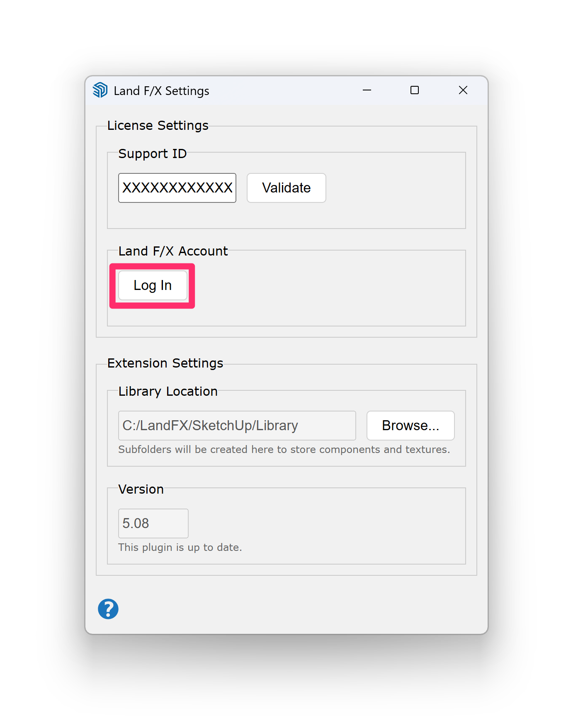Click the 'Extension Settings' group label
Image resolution: width=578 pixels, height=728 pixels.
165,363
